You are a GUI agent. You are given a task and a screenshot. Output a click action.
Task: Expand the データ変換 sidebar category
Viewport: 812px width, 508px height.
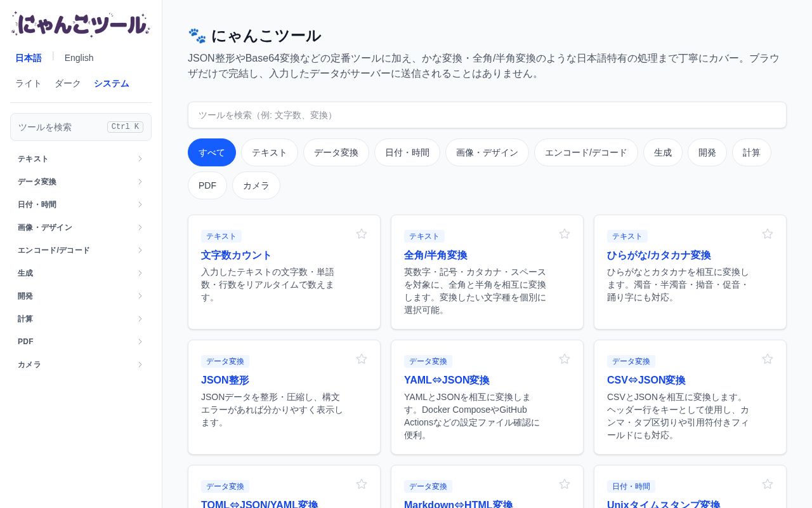pos(81,182)
